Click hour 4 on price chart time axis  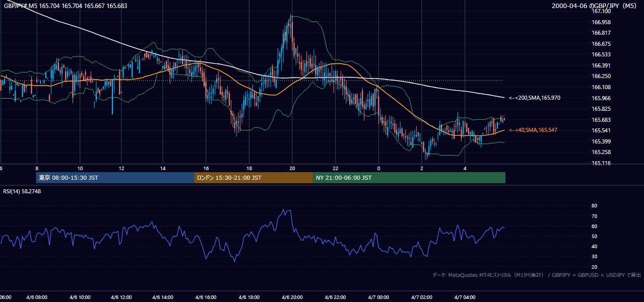465,168
